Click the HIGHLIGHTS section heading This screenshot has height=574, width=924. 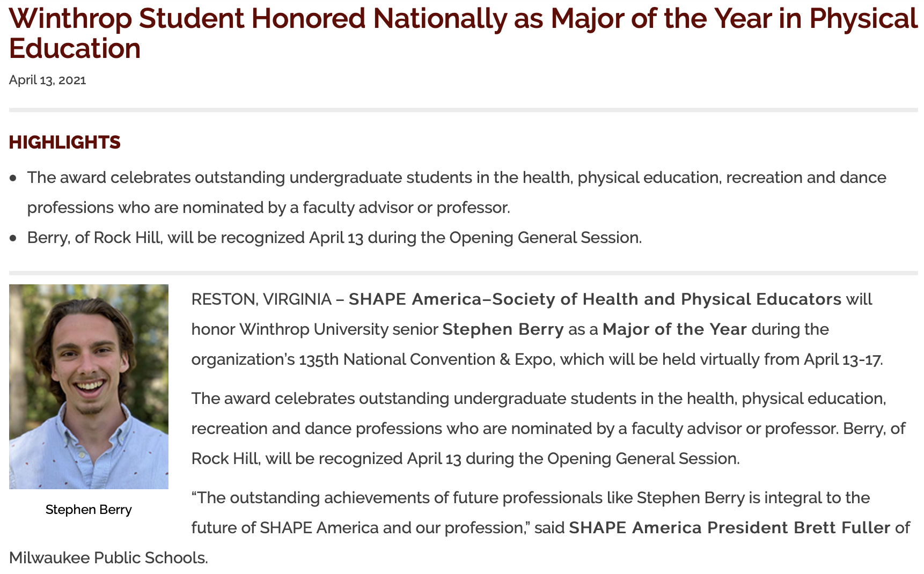(x=65, y=142)
